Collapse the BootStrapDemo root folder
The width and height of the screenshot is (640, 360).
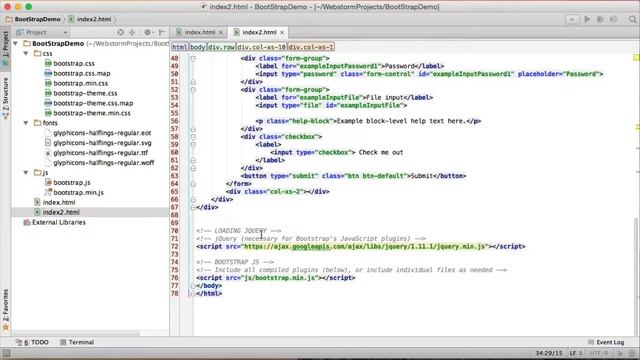(x=16, y=43)
